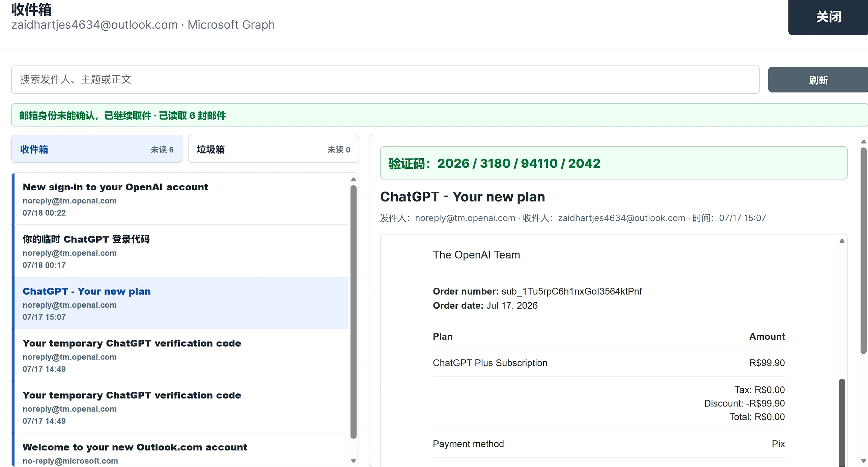Click the Total: R$0.00 line
This screenshot has width=868, height=467.
click(757, 417)
